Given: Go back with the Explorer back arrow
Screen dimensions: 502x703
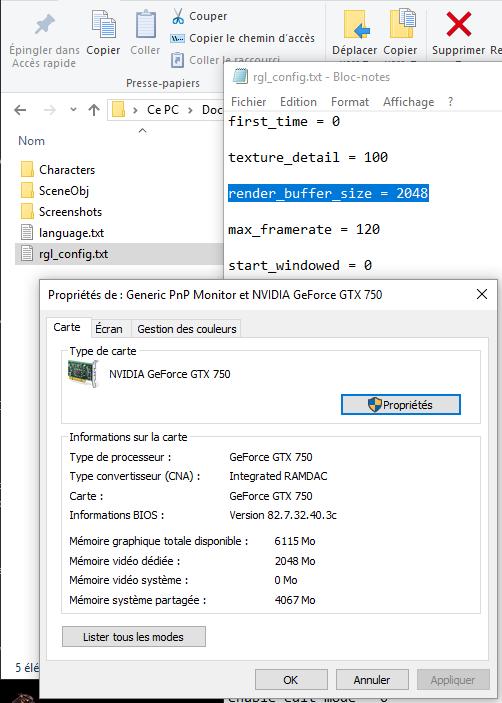Looking at the screenshot, I should [20, 110].
